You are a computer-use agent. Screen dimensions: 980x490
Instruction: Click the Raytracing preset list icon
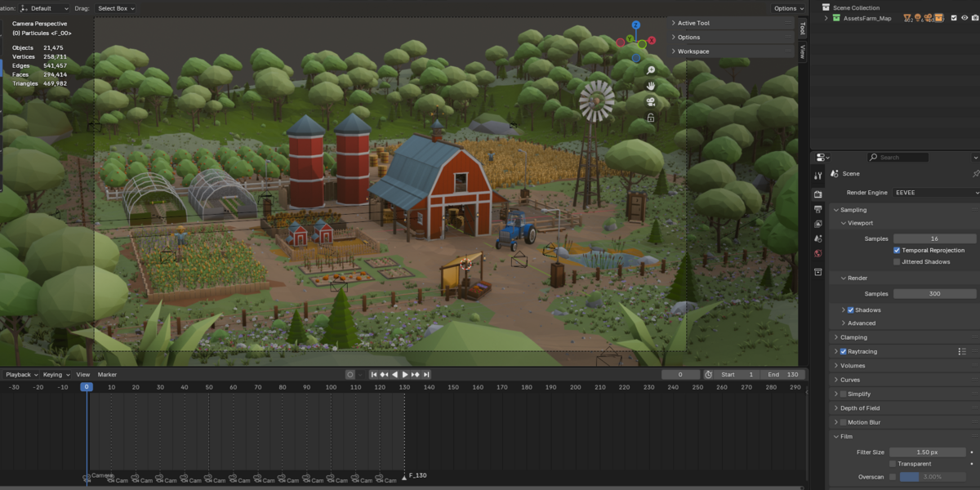pos(962,351)
